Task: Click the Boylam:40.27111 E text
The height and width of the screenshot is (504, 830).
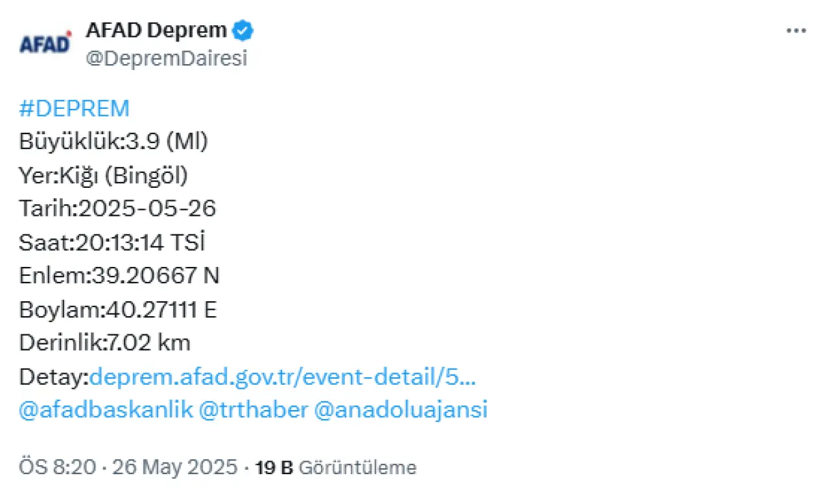Action: (117, 310)
